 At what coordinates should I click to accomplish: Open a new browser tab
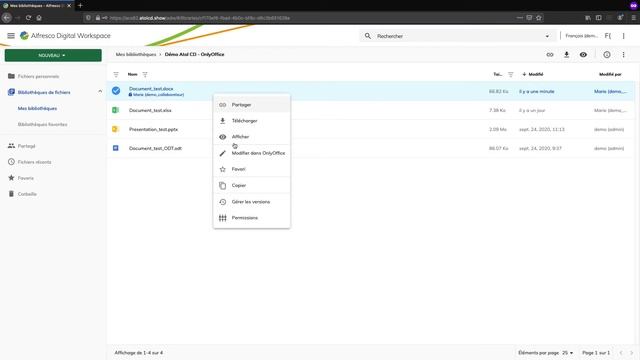[80, 6]
